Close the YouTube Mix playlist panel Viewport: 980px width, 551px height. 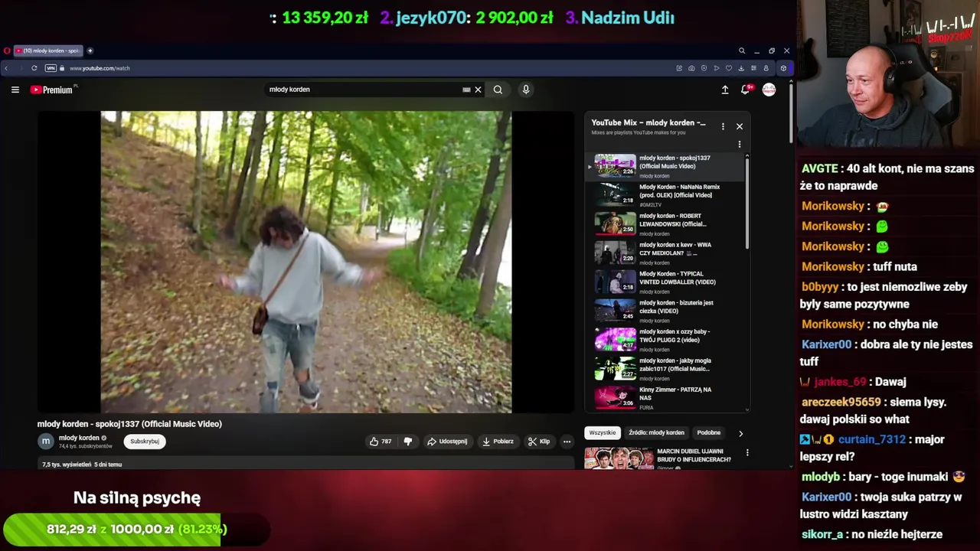(740, 126)
